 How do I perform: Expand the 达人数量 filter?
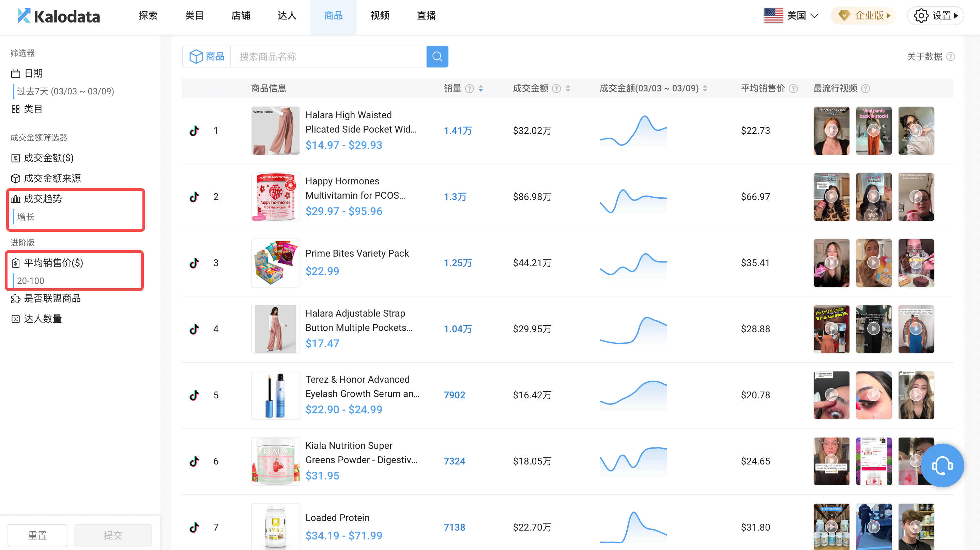[x=36, y=319]
